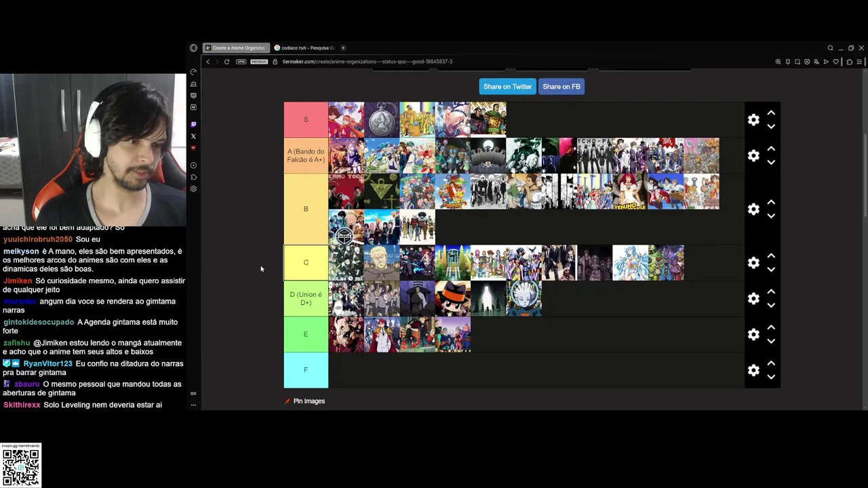This screenshot has height=488, width=868.
Task: Move S tier row down with arrow
Action: point(771,127)
